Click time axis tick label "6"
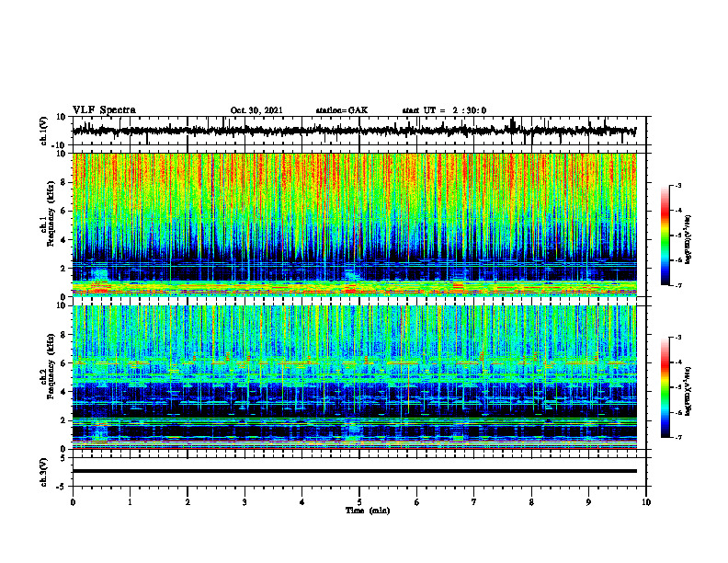Viewport: 728px width, 563px height. coord(417,502)
